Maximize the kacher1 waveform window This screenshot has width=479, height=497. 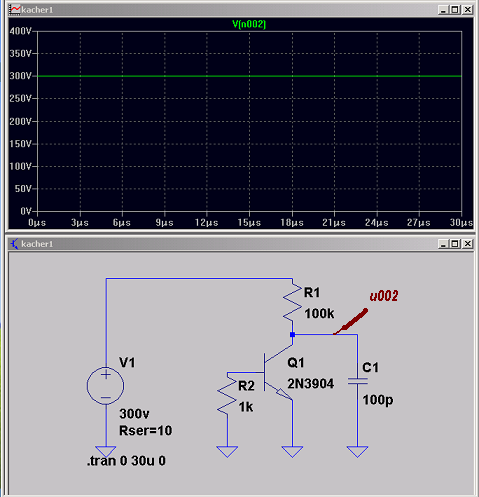455,10
